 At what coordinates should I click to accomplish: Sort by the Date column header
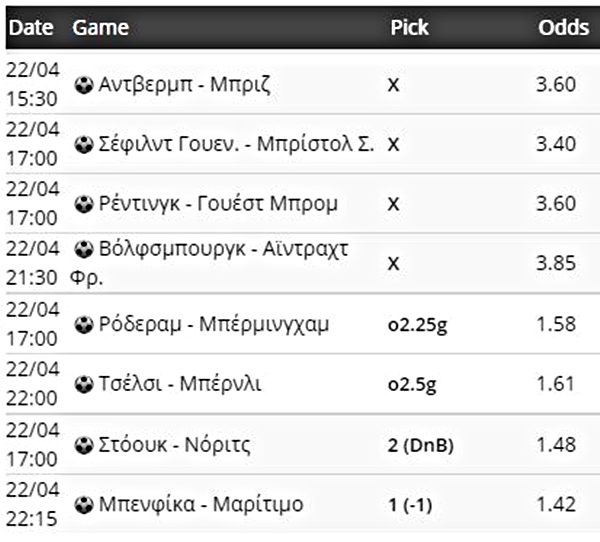pos(30,28)
